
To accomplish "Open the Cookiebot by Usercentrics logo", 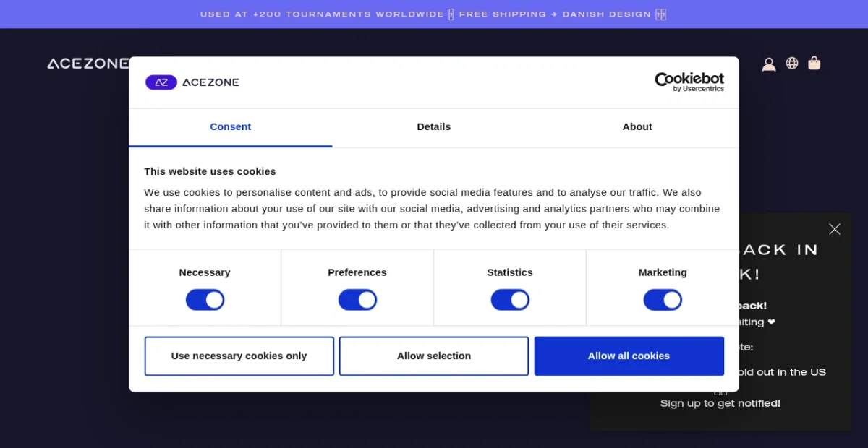I will tap(689, 82).
